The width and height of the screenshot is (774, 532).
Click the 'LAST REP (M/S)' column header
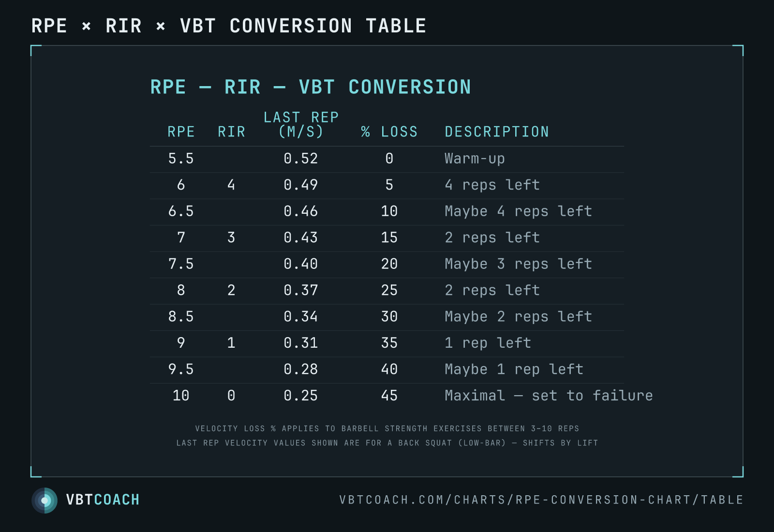(301, 124)
